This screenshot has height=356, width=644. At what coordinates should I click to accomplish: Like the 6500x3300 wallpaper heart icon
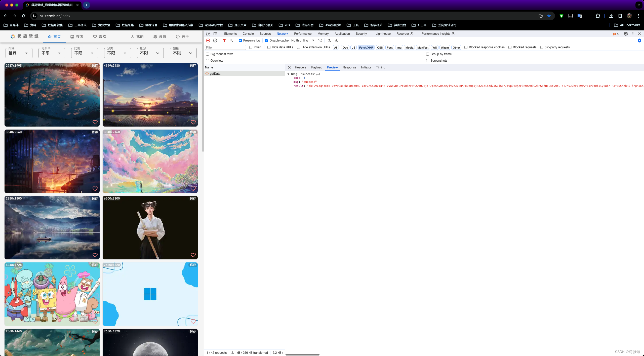pyautogui.click(x=193, y=255)
